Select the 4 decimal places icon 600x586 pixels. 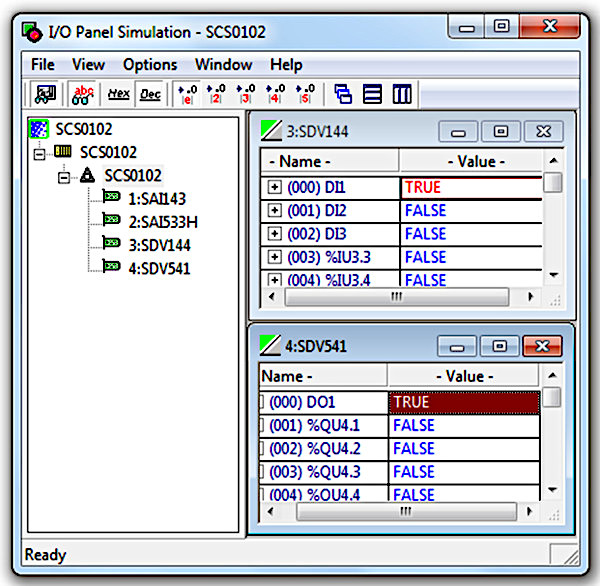[276, 94]
